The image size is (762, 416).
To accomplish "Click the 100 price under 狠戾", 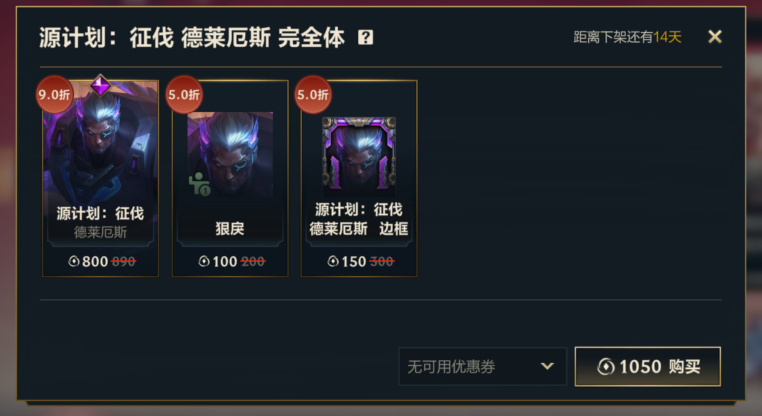I will (225, 261).
